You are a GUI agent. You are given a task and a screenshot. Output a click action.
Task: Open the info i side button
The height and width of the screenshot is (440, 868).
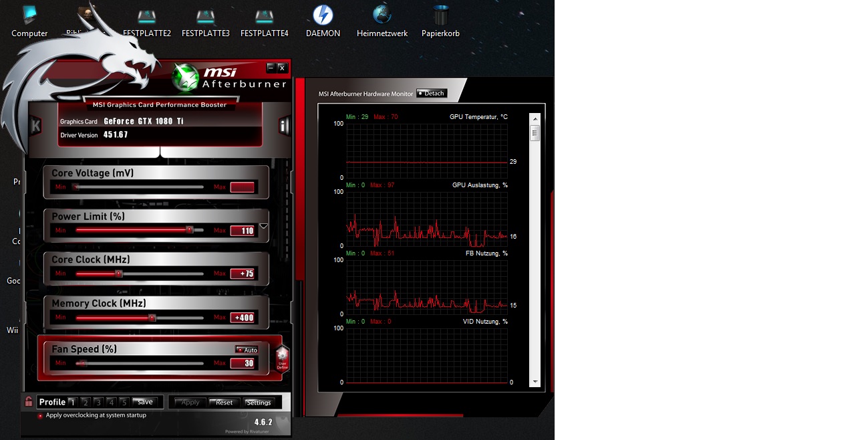(284, 126)
